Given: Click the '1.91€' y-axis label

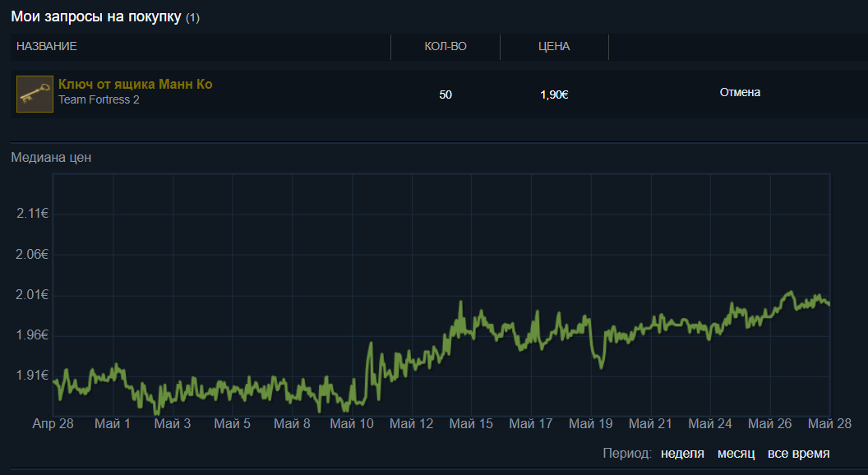Looking at the screenshot, I should point(32,376).
